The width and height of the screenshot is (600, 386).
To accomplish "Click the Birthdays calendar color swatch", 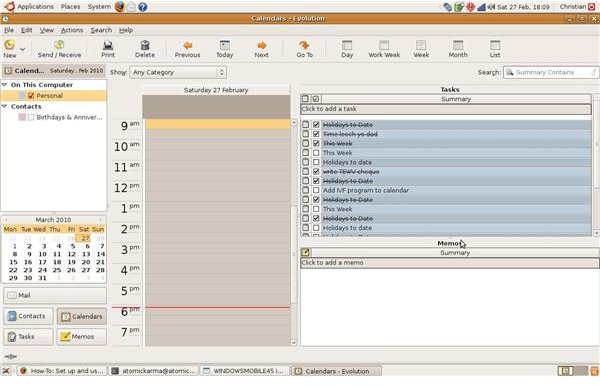I will point(22,117).
